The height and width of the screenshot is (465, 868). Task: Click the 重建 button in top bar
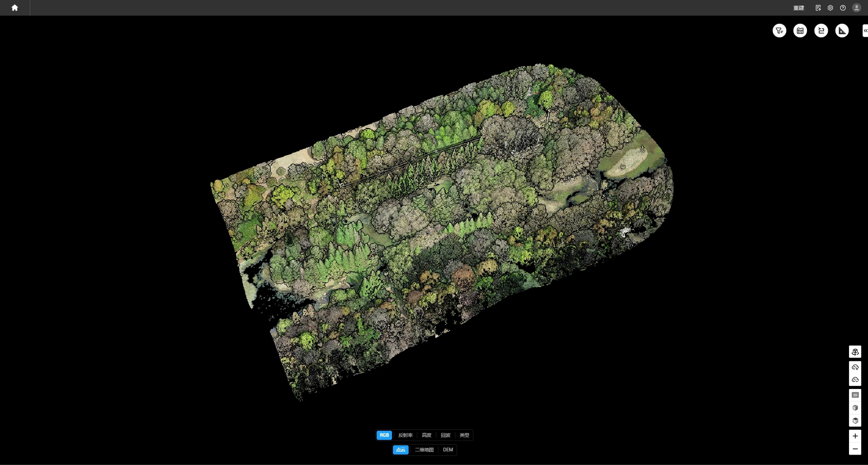pyautogui.click(x=799, y=8)
